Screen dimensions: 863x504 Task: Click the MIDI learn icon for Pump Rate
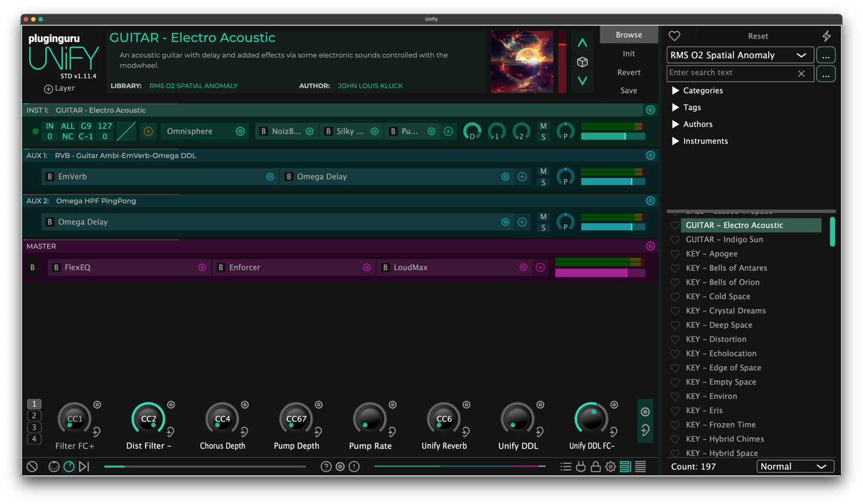click(392, 432)
